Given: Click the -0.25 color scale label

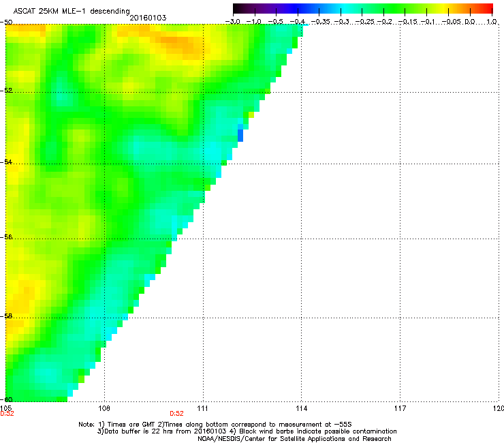Looking at the screenshot, I should (x=365, y=22).
